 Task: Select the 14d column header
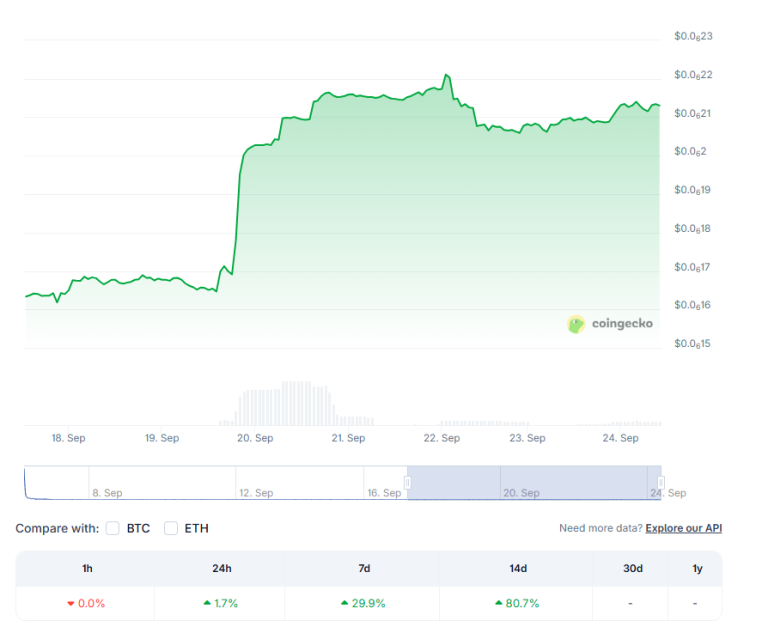516,568
